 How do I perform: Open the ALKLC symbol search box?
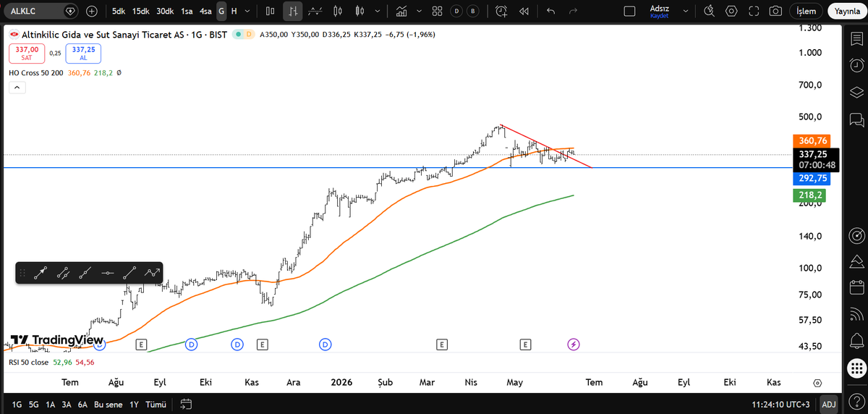pyautogui.click(x=40, y=11)
